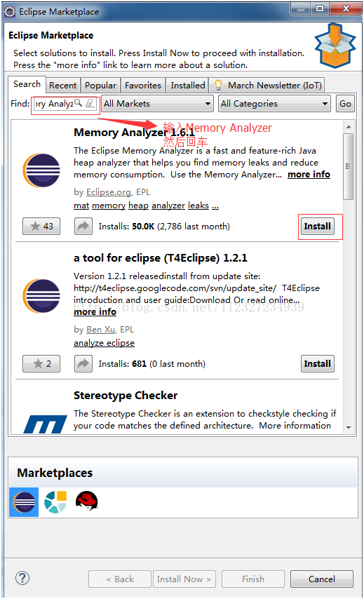Open the Ben Xu author link
The image size is (364, 599).
click(x=100, y=329)
